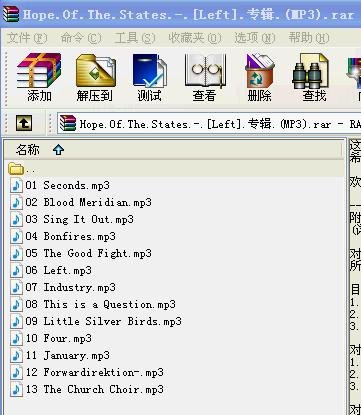Select file name 04 Bonfires.mp3
The width and height of the screenshot is (361, 415).
(71, 236)
